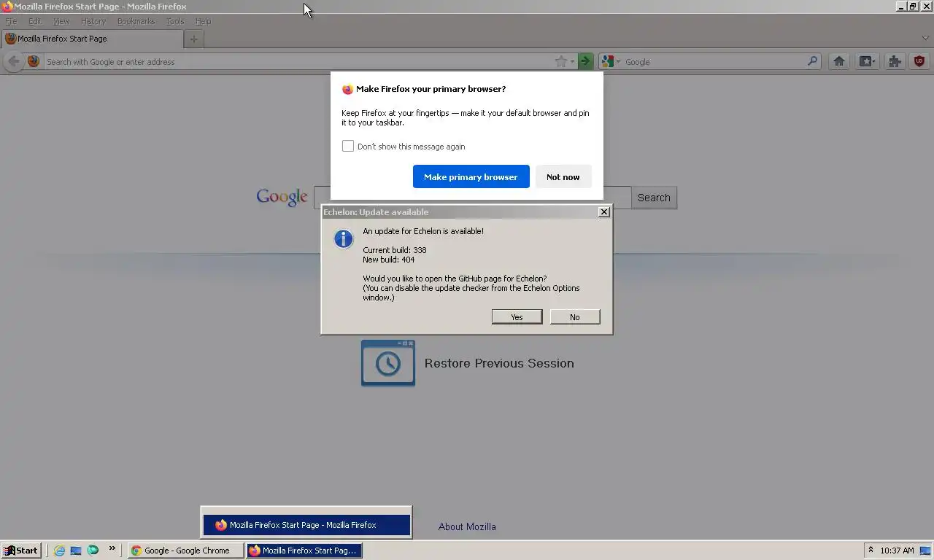Bookmark this page with the star icon
Screen dimensions: 934x560
560,61
